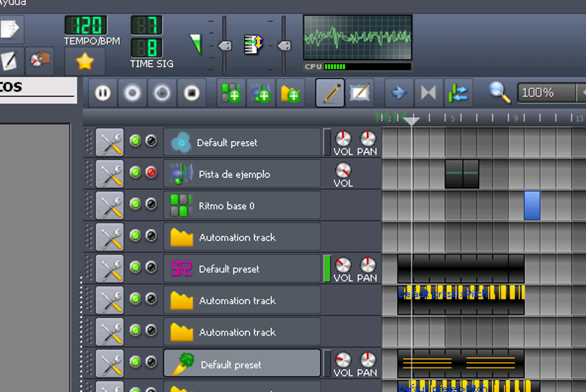Open tools menu of carrot Default preset track
Image resolution: width=586 pixels, height=392 pixels.
(x=110, y=364)
